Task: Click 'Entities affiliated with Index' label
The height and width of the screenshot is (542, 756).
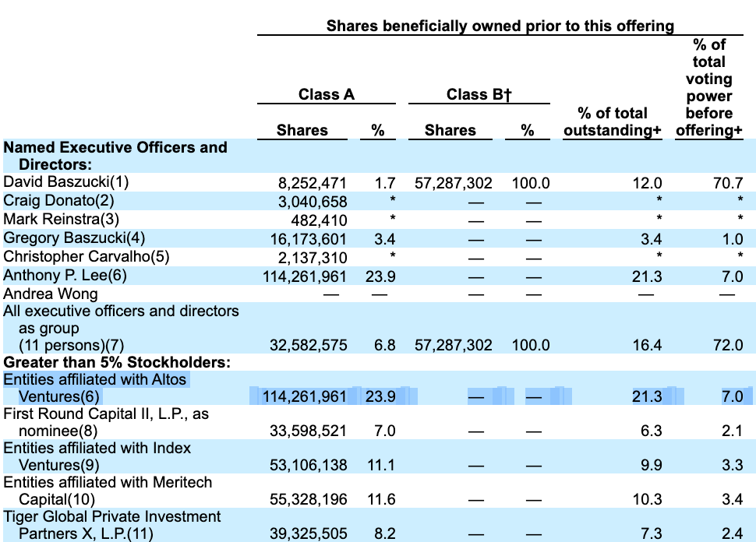Action: [x=97, y=448]
